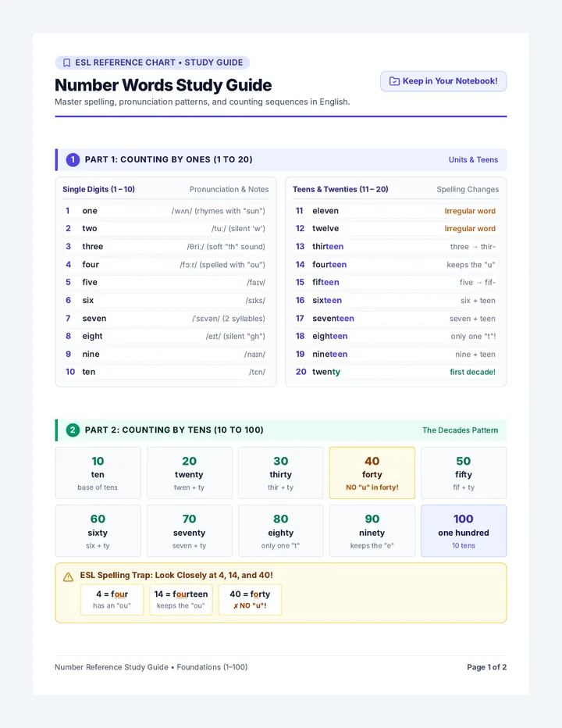Click the 'Pronunciation & Notes' column label
Viewport: 562px width, 728px height.
(x=229, y=190)
